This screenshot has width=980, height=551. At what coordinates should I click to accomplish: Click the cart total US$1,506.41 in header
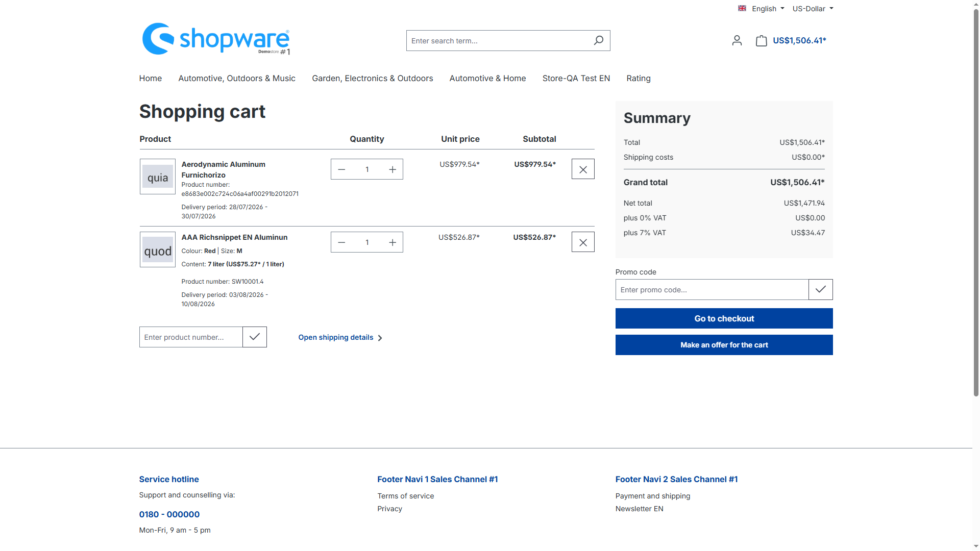click(799, 40)
